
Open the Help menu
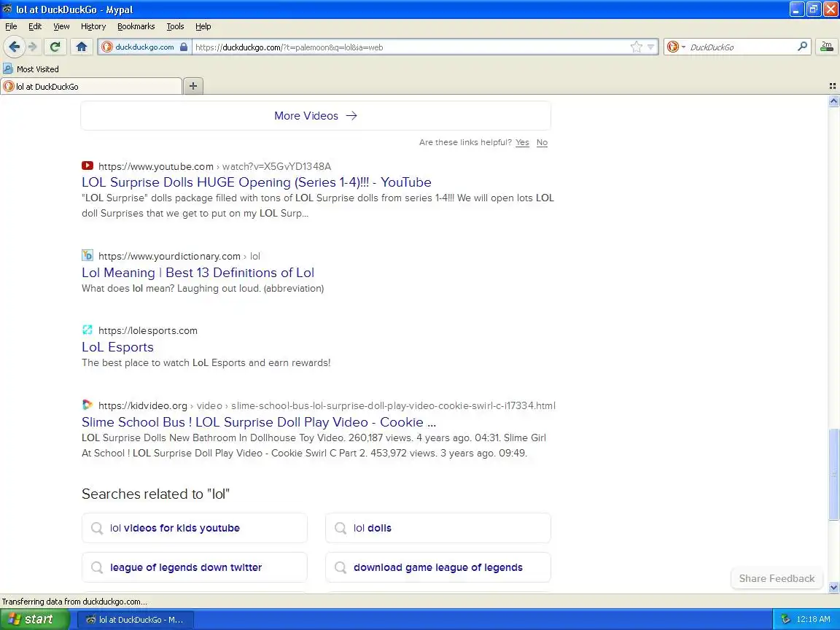click(x=203, y=26)
